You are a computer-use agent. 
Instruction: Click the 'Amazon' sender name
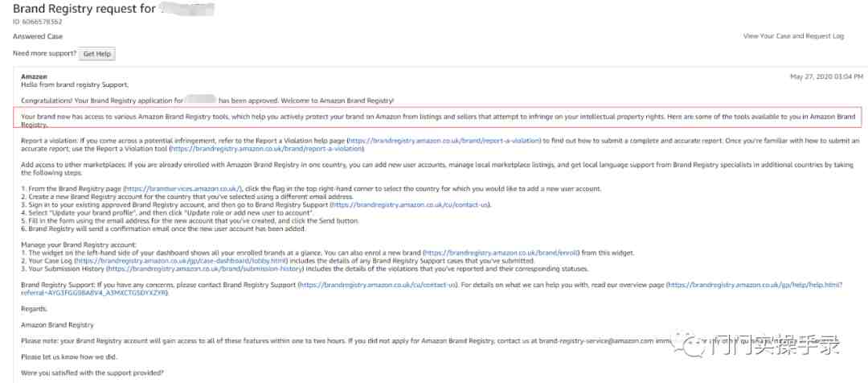34,76
